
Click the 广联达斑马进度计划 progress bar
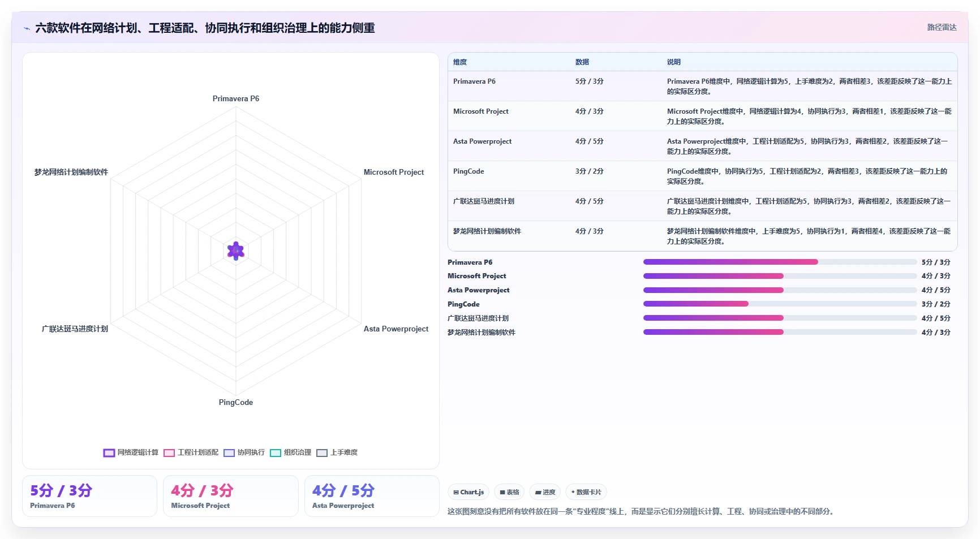pos(780,318)
